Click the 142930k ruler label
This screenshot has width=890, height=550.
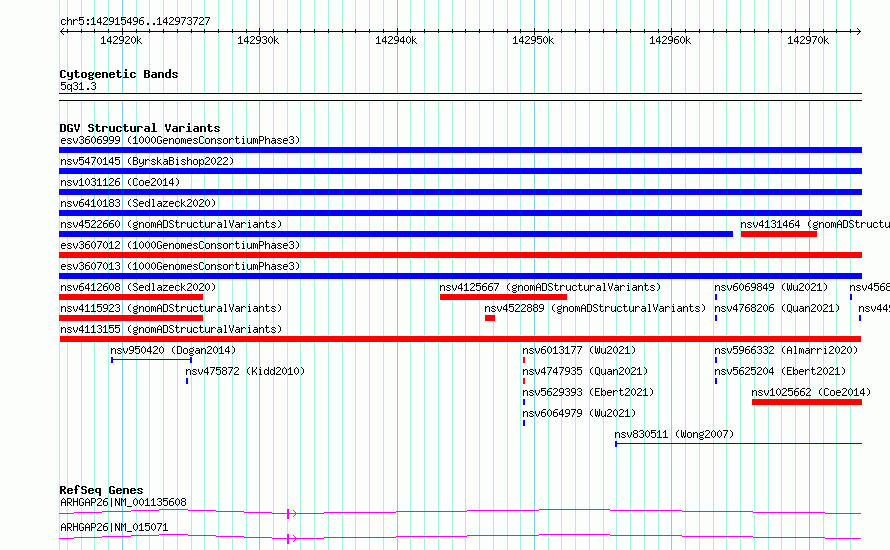pos(258,40)
